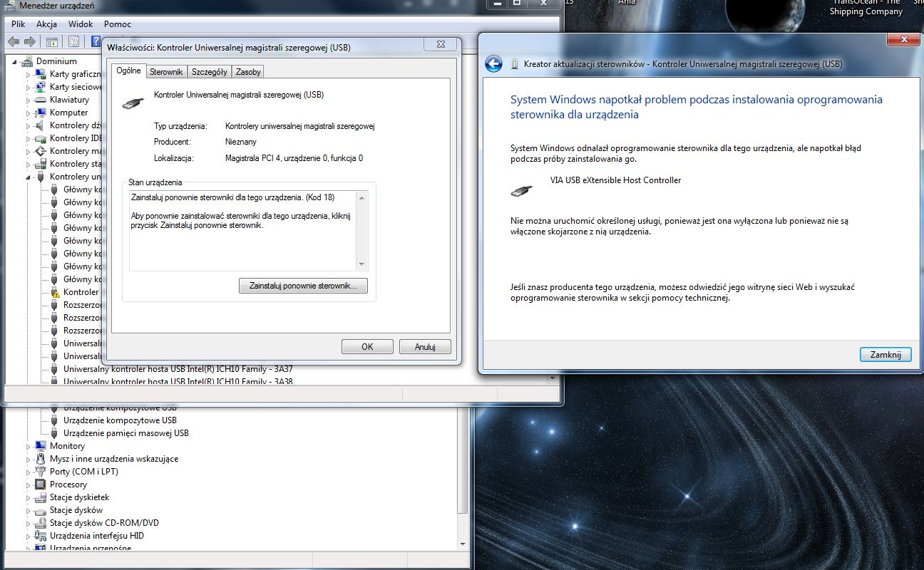Click the Stacje dysków CD-ROM/DVD disc icon
Viewport: 924px width, 570px height.
[x=41, y=523]
